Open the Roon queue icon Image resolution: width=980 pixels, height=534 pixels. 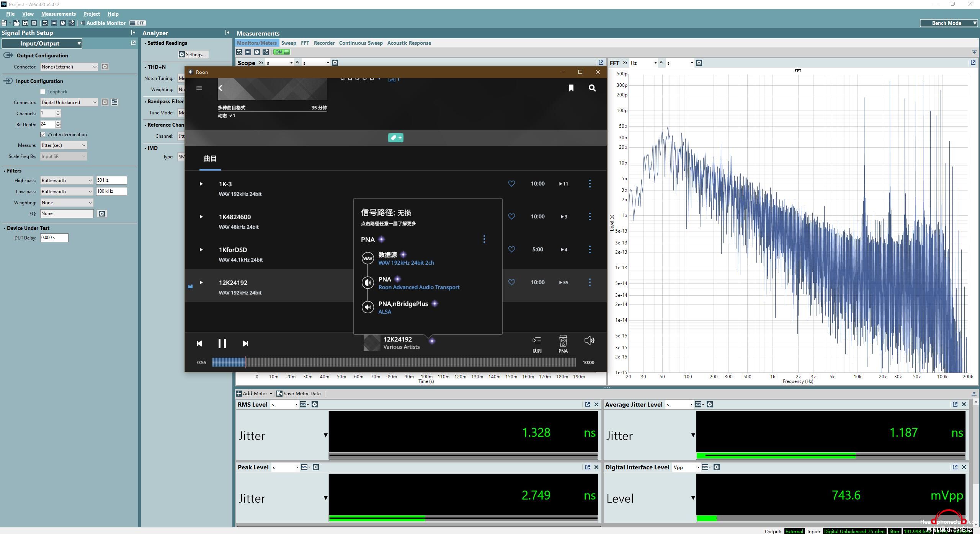point(537,344)
